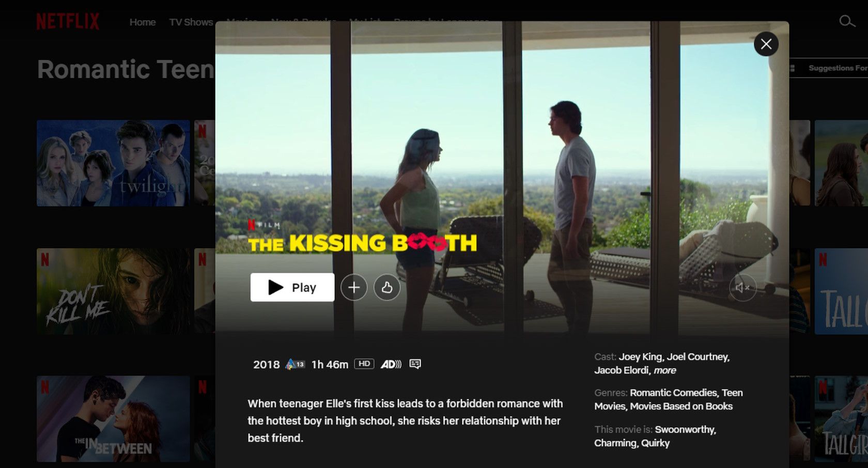This screenshot has height=468, width=868.
Task: Click the audio description AD icon
Action: pyautogui.click(x=391, y=364)
